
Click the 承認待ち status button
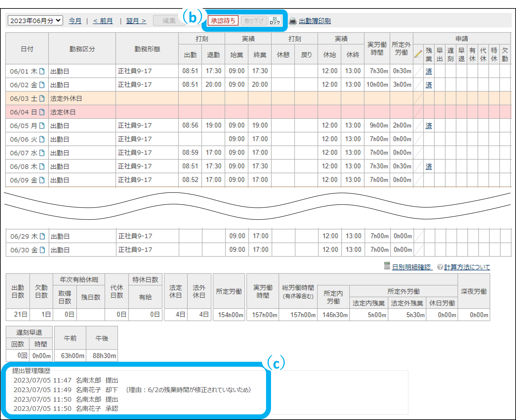coord(223,21)
